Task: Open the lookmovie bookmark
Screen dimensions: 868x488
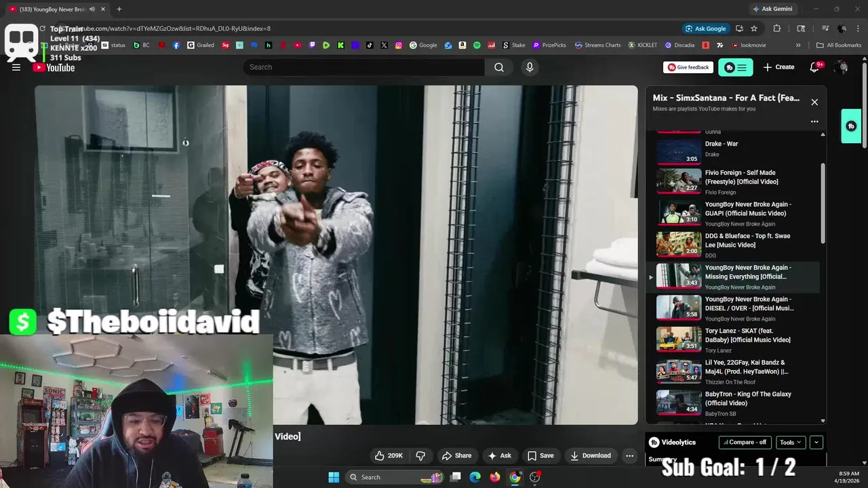Action: (749, 45)
